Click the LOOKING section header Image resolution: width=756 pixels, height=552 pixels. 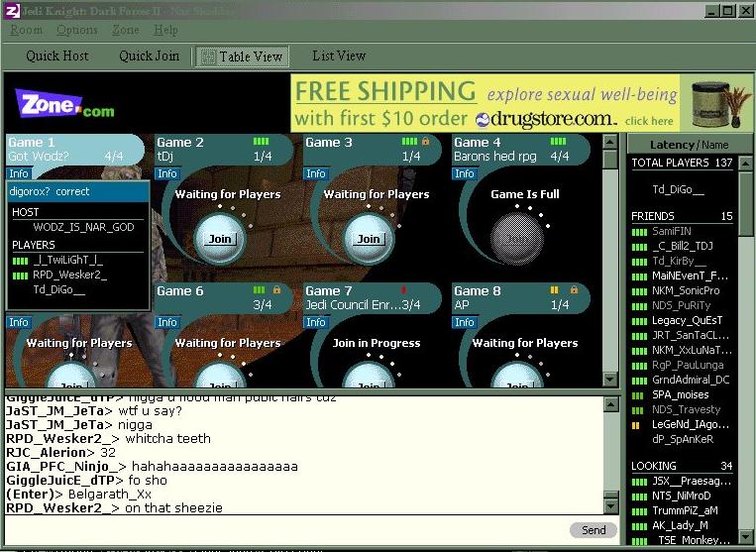(682, 466)
